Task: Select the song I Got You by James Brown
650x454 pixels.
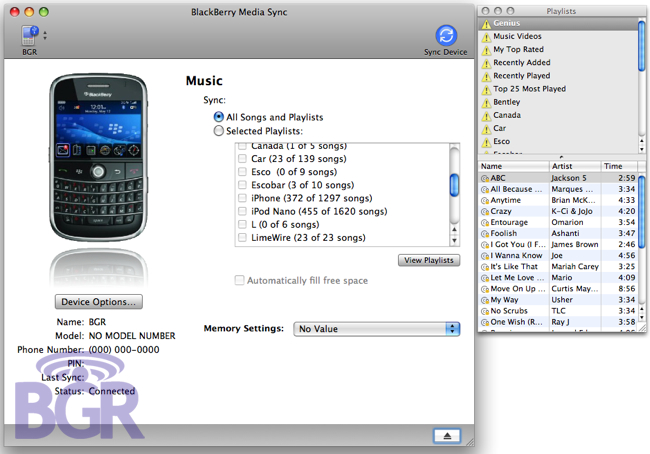Action: tap(558, 245)
